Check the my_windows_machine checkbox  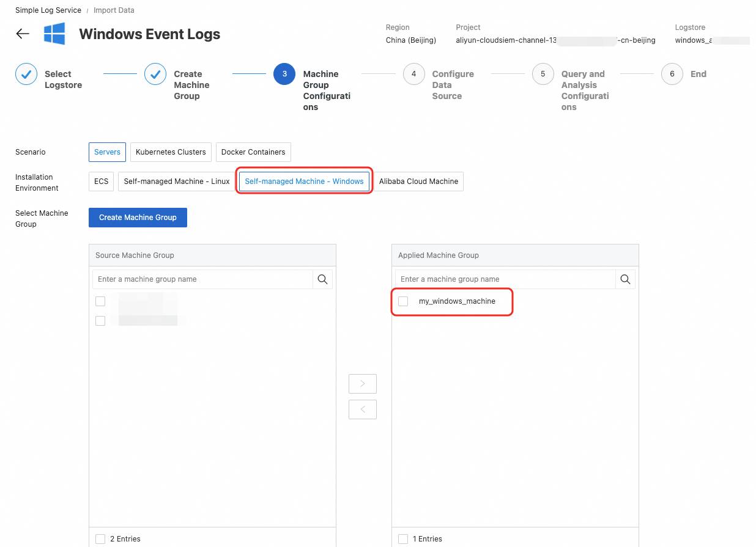click(x=403, y=301)
